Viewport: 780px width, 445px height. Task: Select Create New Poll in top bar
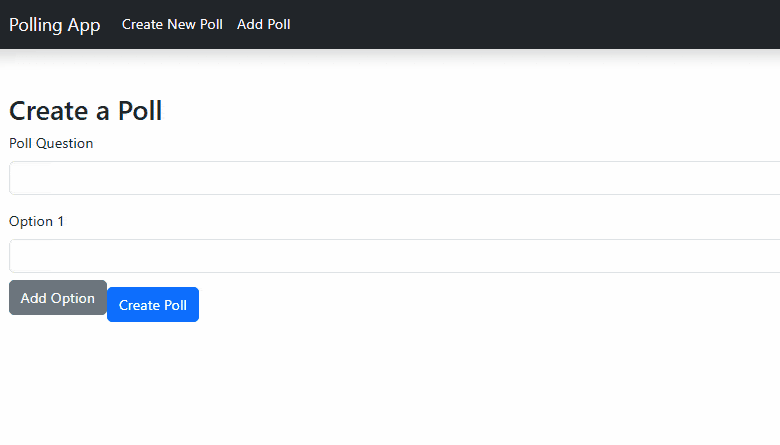172,25
